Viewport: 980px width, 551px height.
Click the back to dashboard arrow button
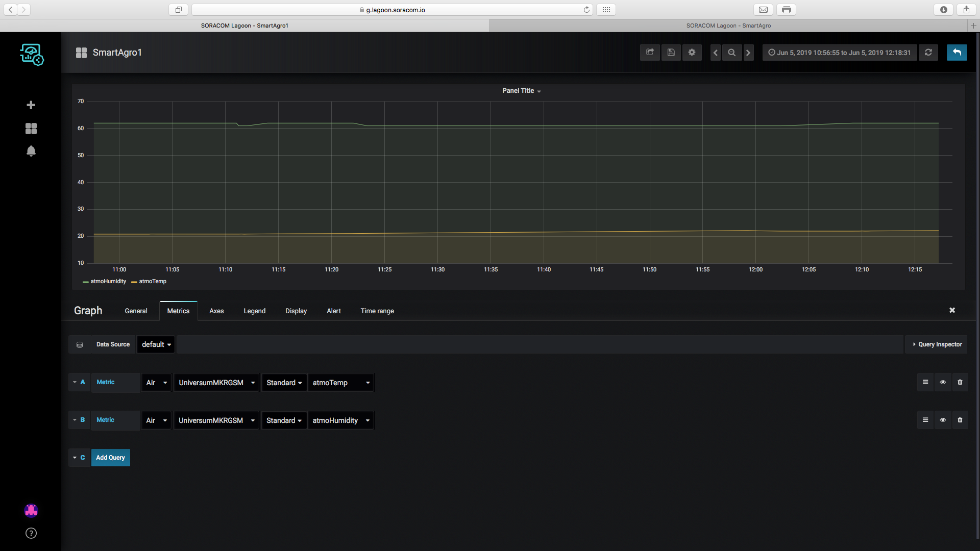[957, 53]
